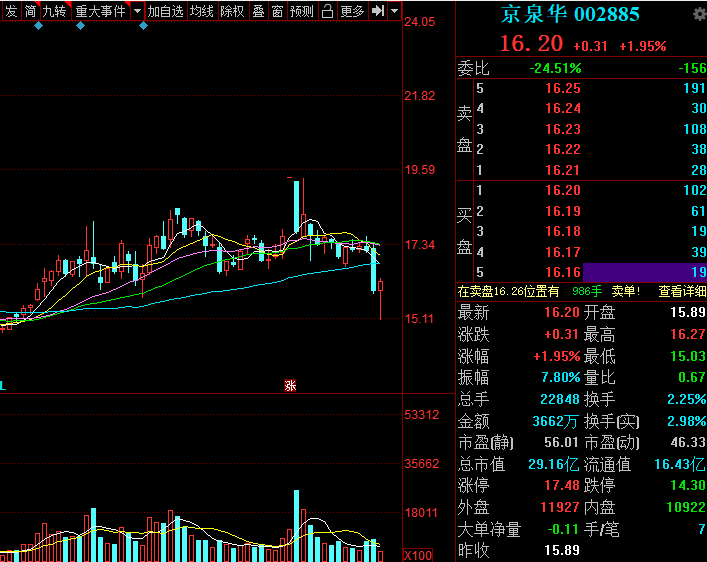Toggle 除权 ex-rights adjustment
707x562 pixels.
[232, 11]
